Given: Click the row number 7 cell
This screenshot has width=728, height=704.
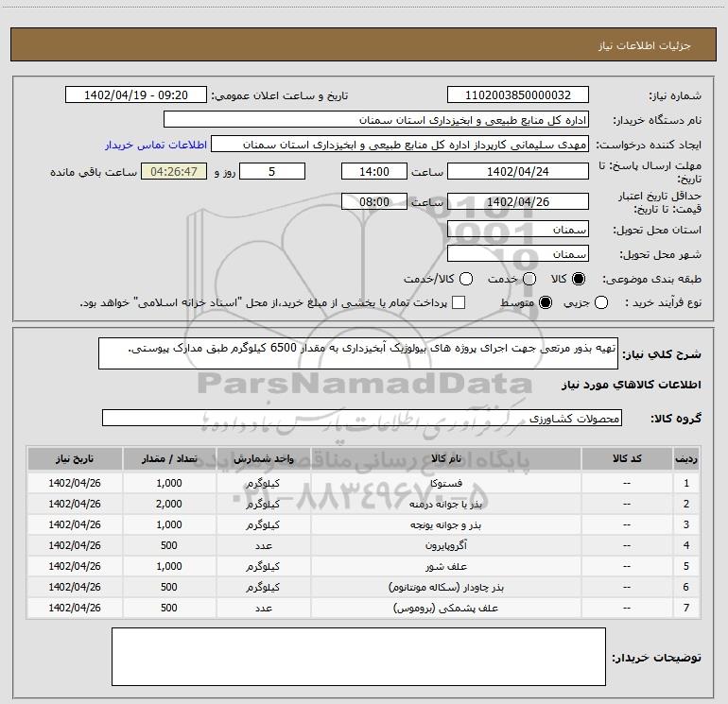Looking at the screenshot, I should 686,608.
